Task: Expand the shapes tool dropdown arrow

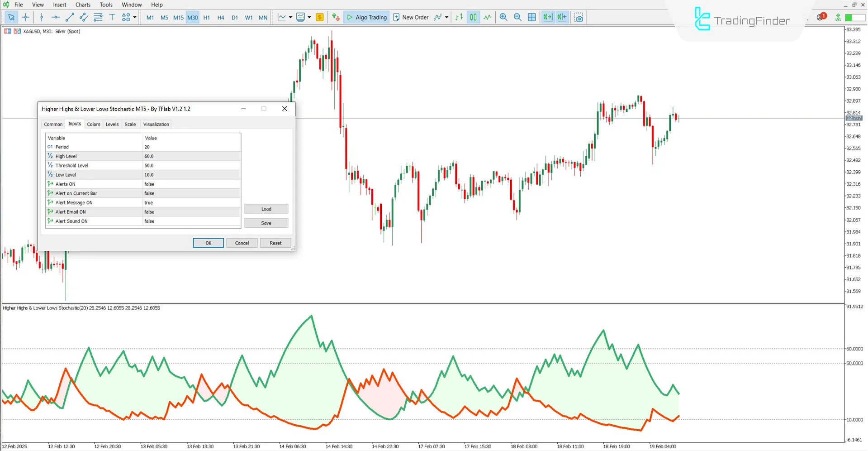Action: point(134,17)
